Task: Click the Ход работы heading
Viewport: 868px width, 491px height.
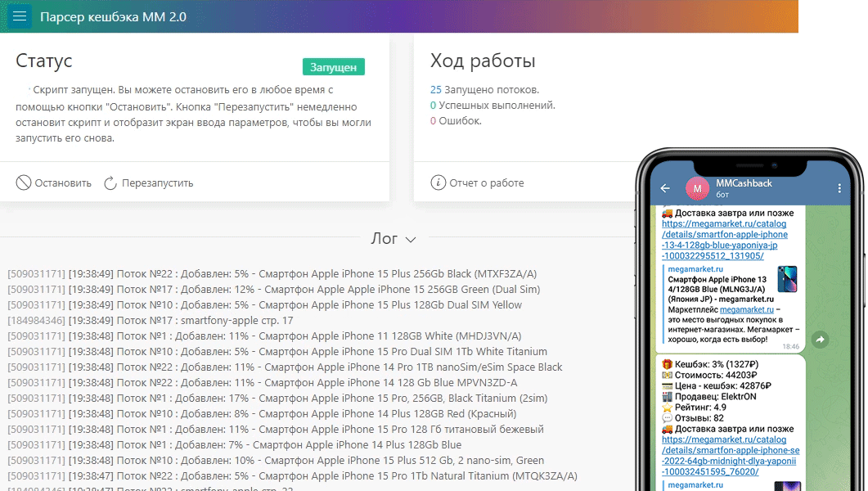Action: [x=483, y=61]
